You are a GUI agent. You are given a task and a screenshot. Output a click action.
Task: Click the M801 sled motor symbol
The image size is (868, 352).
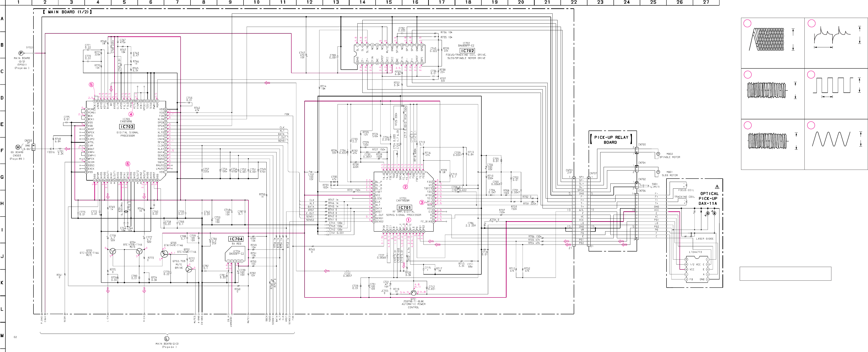click(658, 172)
